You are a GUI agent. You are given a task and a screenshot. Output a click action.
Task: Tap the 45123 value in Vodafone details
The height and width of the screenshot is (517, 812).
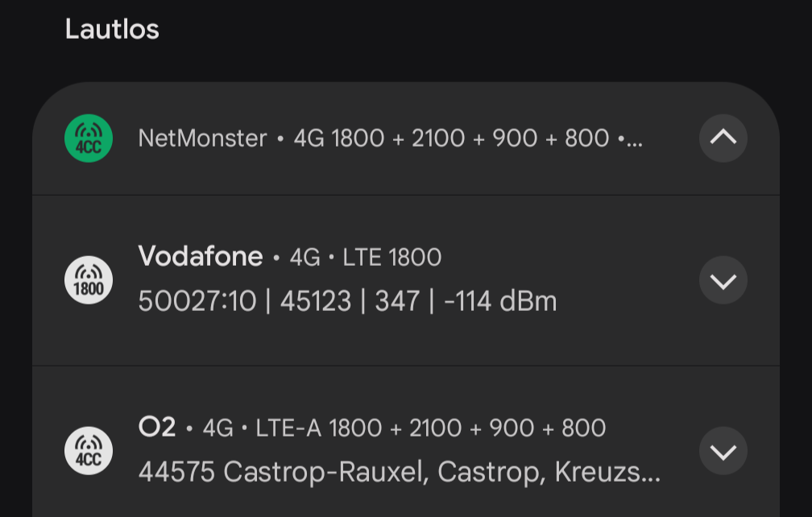coord(316,301)
